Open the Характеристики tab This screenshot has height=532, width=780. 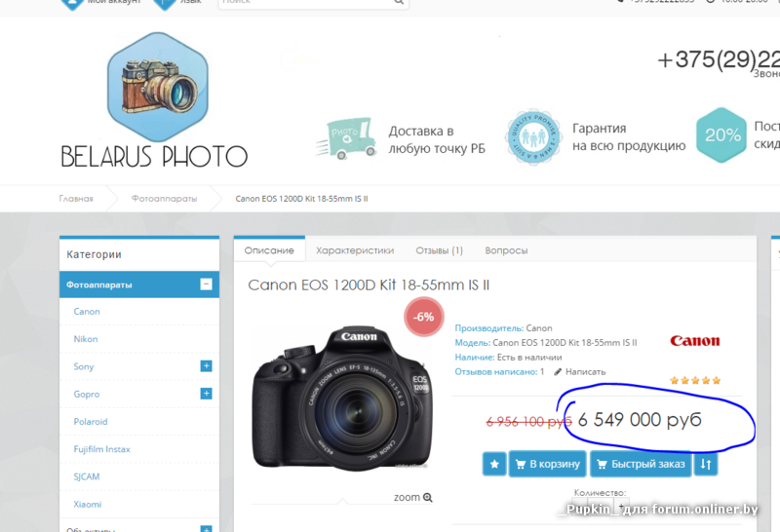click(355, 250)
